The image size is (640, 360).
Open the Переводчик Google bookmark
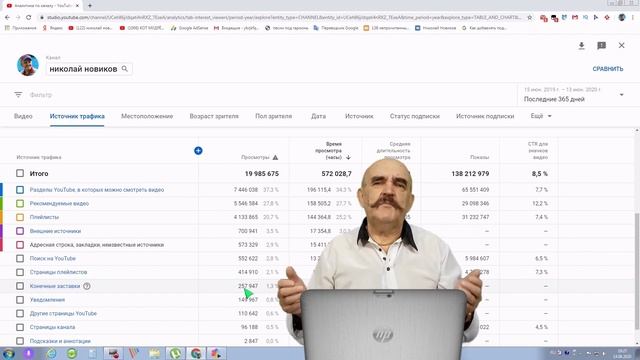336,28
